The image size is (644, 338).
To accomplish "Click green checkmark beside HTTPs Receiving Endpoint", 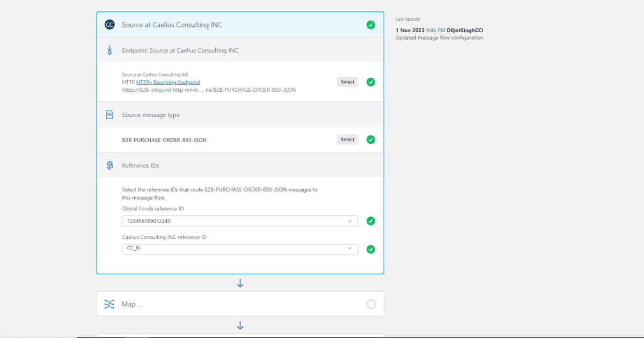I will tap(371, 82).
